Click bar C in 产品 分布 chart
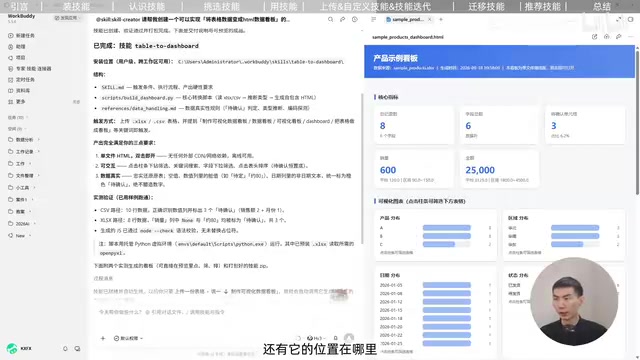The width and height of the screenshot is (640, 360). coord(439,244)
